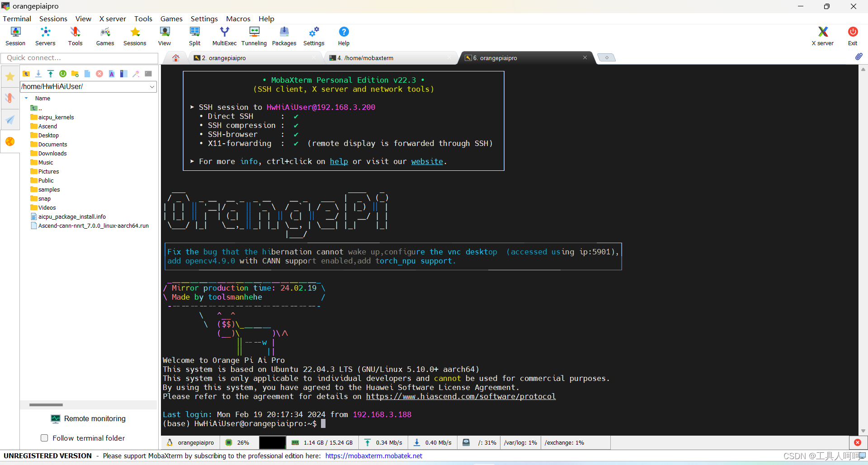Open the Settings gears toolbar icon
Image resolution: width=868 pixels, height=465 pixels.
(x=314, y=36)
